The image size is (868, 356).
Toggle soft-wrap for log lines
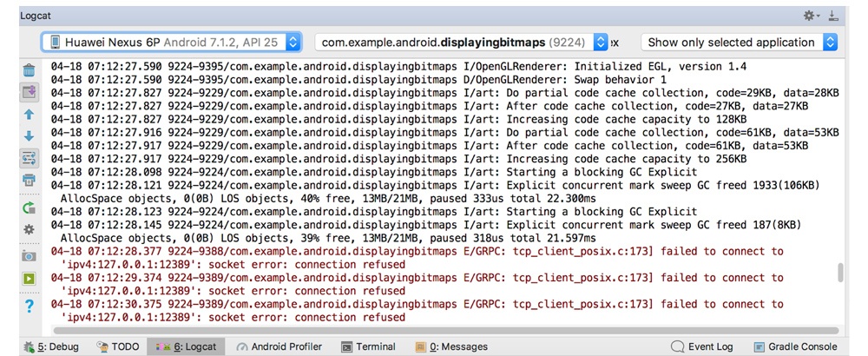click(x=29, y=158)
